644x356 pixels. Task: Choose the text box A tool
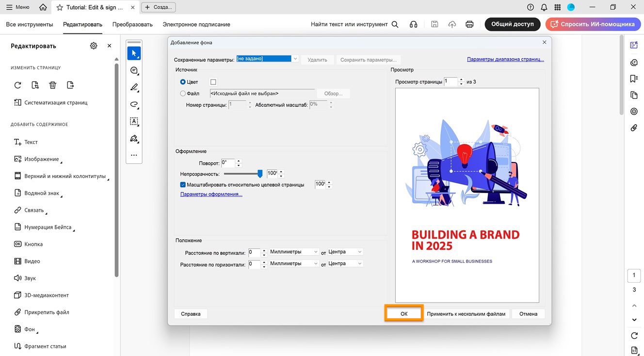coord(134,121)
